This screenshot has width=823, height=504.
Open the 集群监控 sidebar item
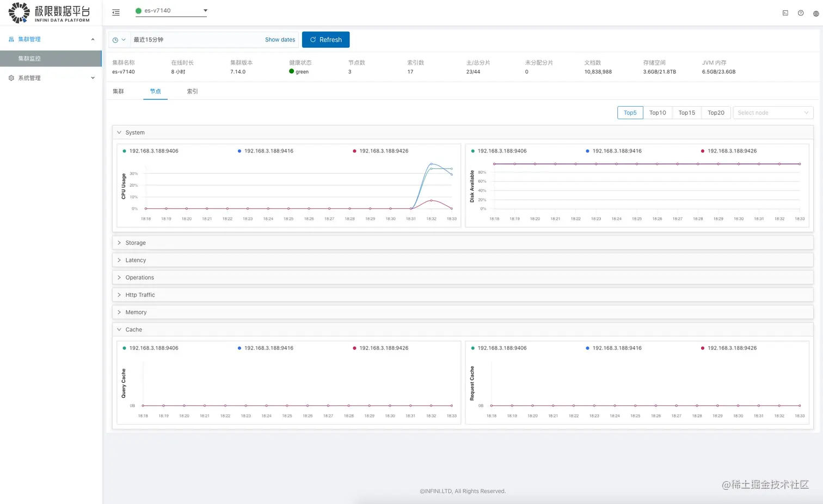(x=51, y=58)
